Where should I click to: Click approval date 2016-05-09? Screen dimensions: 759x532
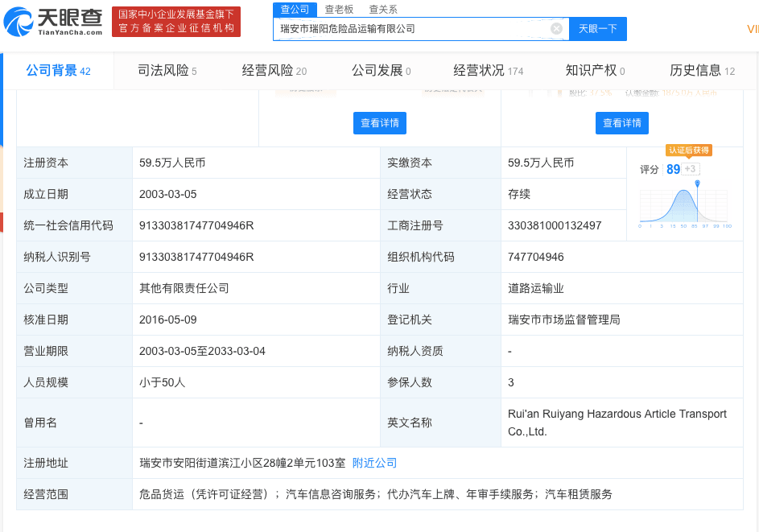click(168, 320)
